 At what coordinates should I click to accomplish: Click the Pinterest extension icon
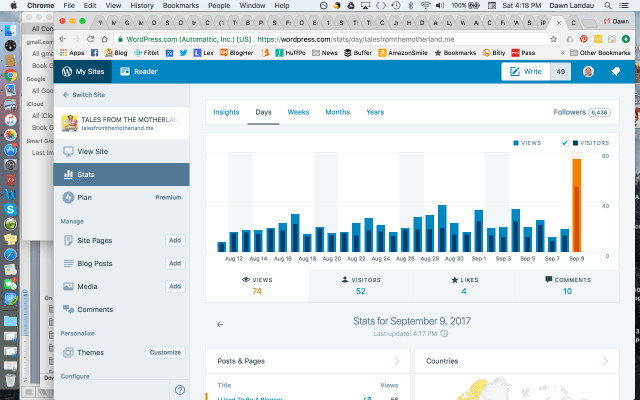tap(584, 39)
